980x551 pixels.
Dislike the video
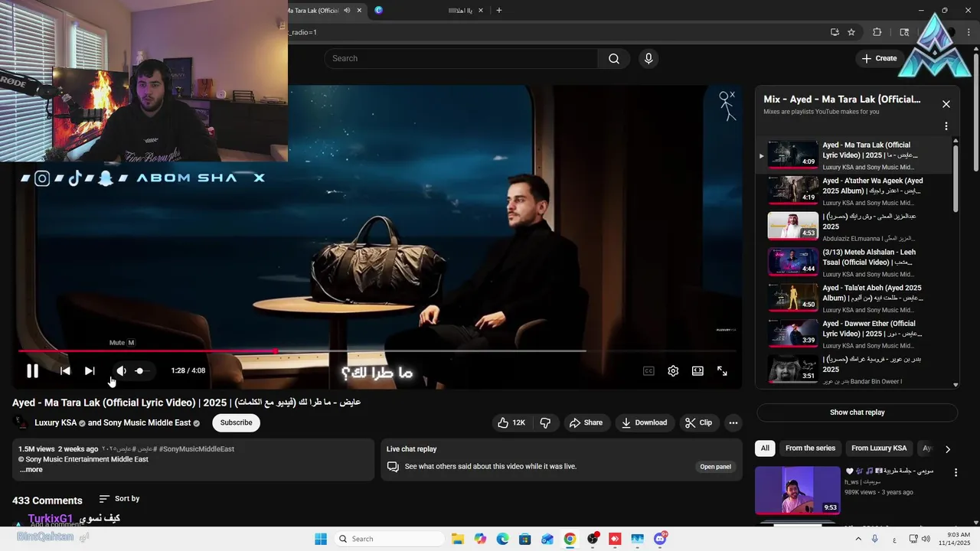(x=545, y=422)
